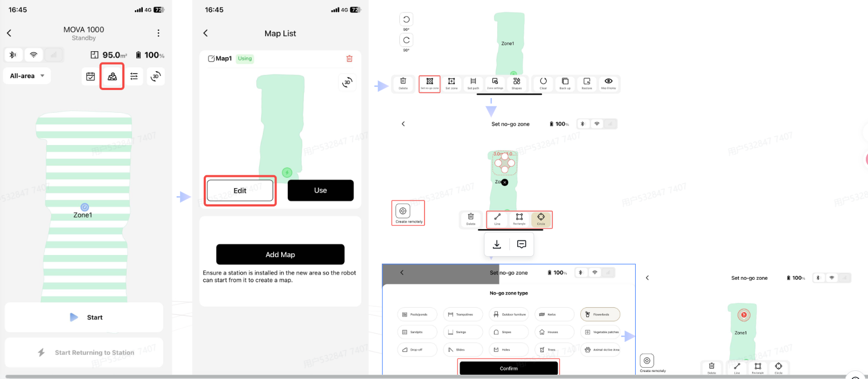Tap the green Using tag next to Map1
Viewport: 868px width, 379px height.
point(245,59)
